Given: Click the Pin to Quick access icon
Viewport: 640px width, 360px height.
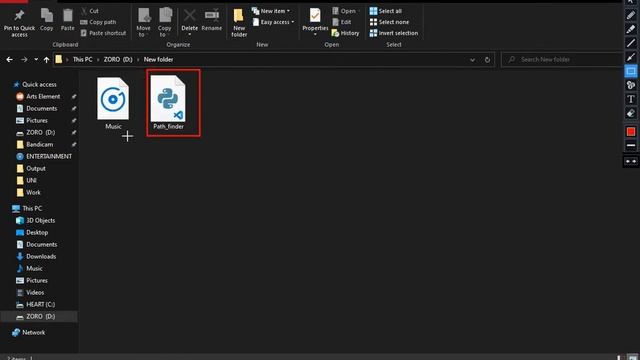Looking at the screenshot, I should 19,16.
